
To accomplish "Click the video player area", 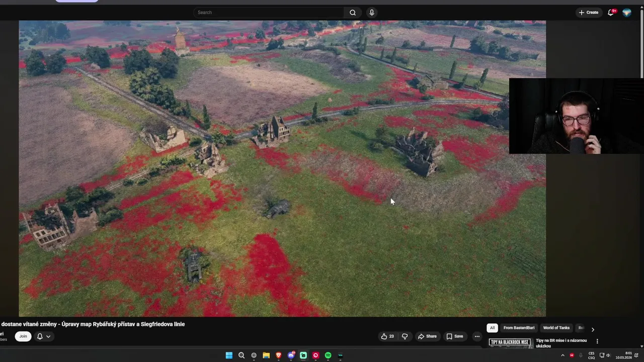I will [282, 168].
